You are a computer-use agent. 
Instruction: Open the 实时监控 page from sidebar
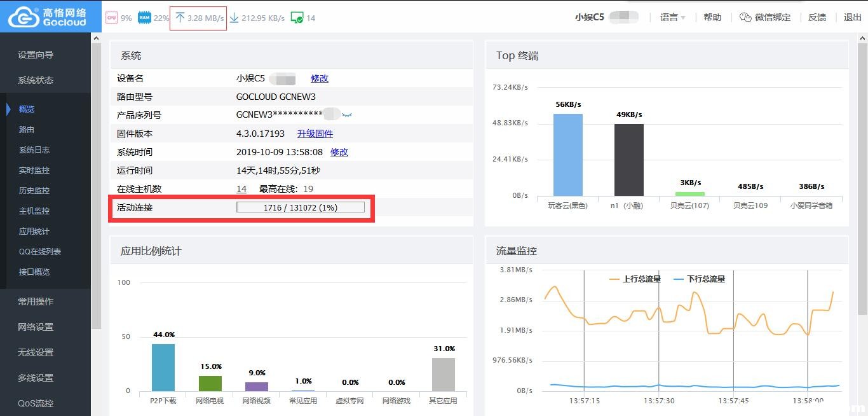pos(32,170)
